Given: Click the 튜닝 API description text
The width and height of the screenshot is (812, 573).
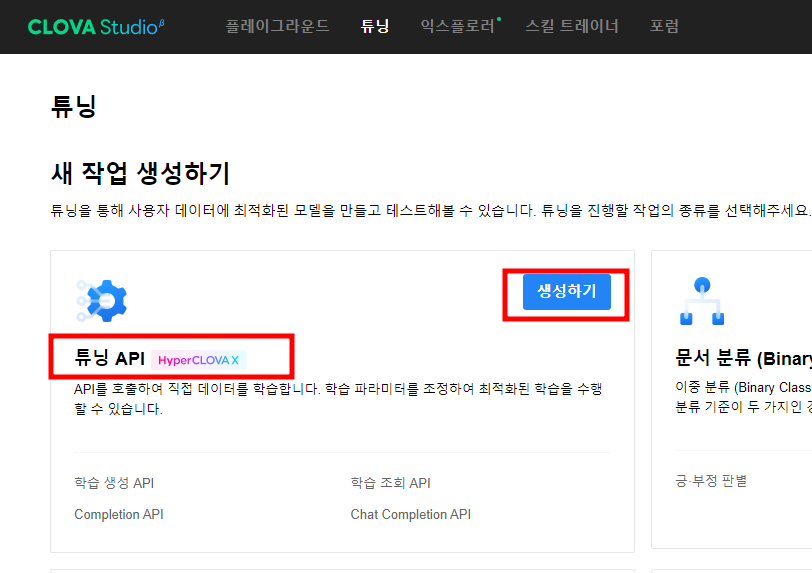Looking at the screenshot, I should 338,399.
